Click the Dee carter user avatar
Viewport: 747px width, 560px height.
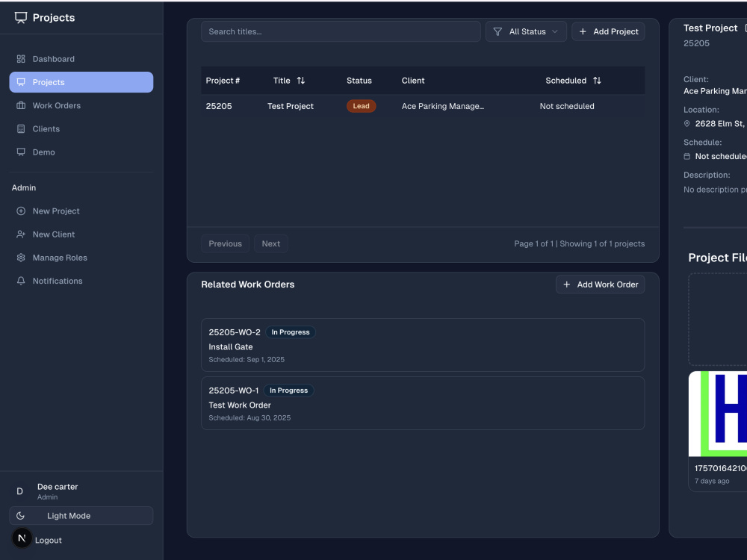(19, 491)
